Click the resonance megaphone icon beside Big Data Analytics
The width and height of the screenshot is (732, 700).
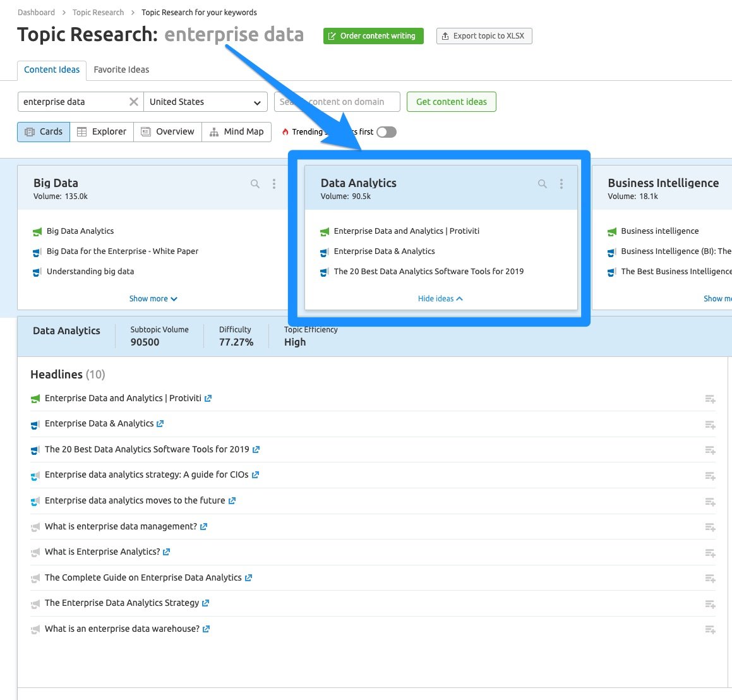click(36, 231)
